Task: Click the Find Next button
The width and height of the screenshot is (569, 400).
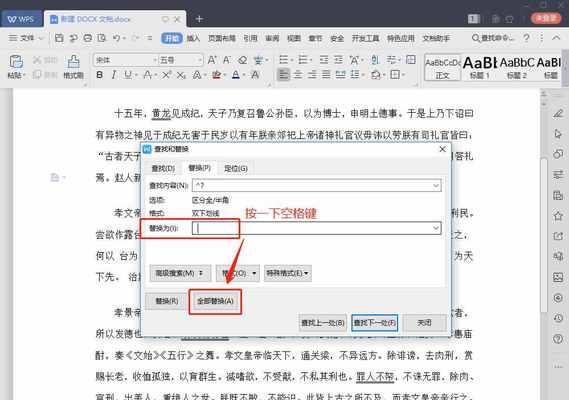Action: (x=374, y=323)
